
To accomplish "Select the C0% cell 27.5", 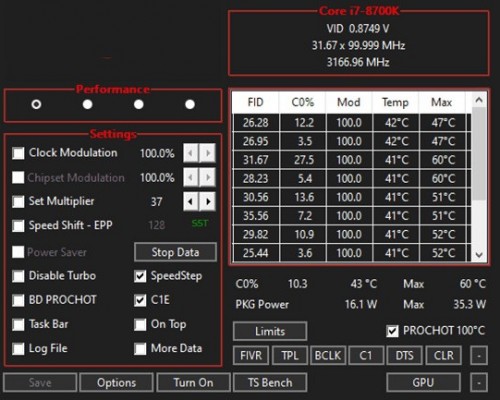I will coord(303,160).
